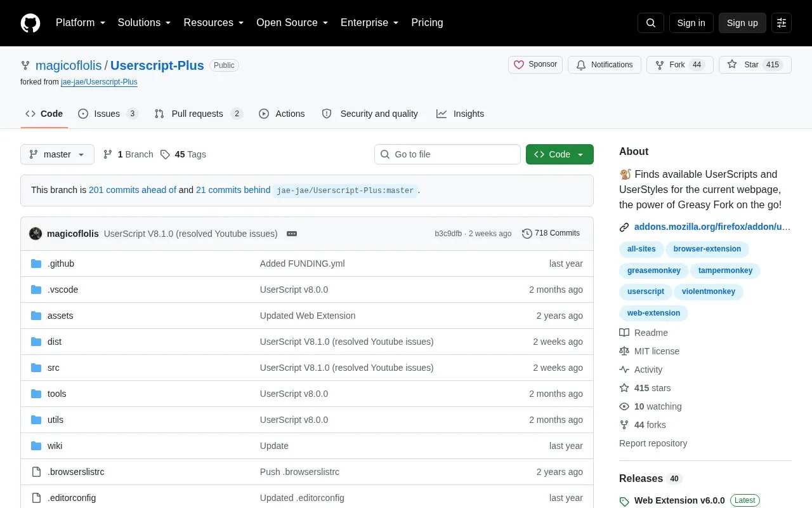The height and width of the screenshot is (508, 812).
Task: Open the Actions tab
Action: tap(282, 114)
